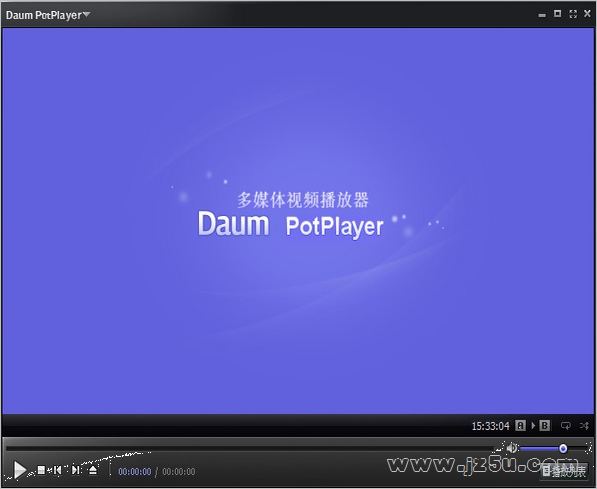Switch to fullscreen mode from title bar
This screenshot has height=489, width=597.
coord(573,14)
